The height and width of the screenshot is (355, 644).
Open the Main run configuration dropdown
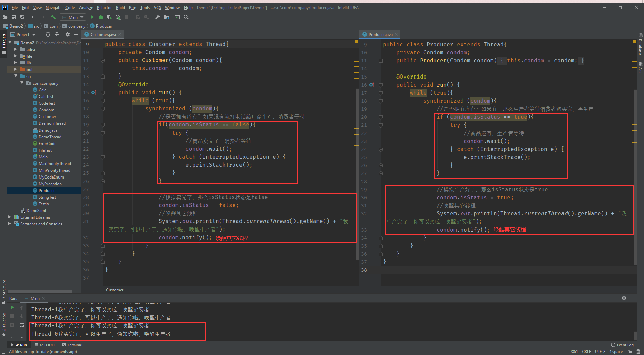73,17
